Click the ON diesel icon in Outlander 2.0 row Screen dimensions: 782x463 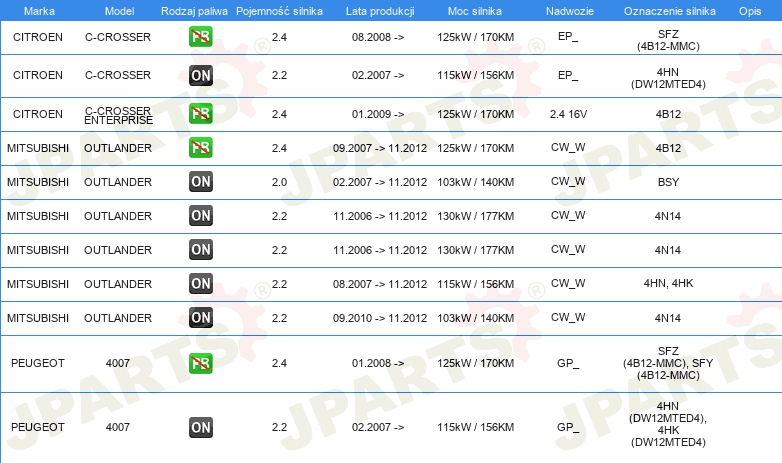[200, 182]
